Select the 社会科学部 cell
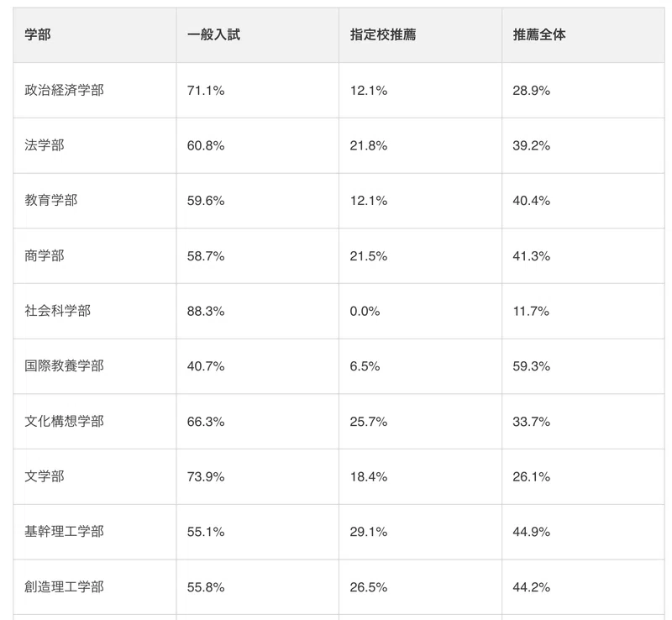This screenshot has height=620, width=672. [57, 311]
